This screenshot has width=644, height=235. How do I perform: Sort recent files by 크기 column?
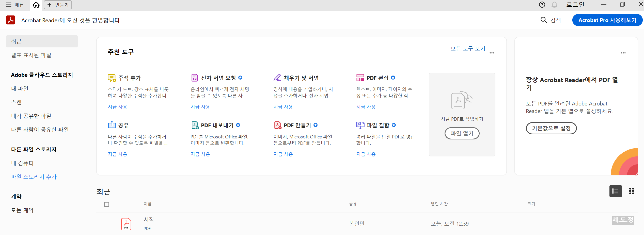tap(531, 204)
